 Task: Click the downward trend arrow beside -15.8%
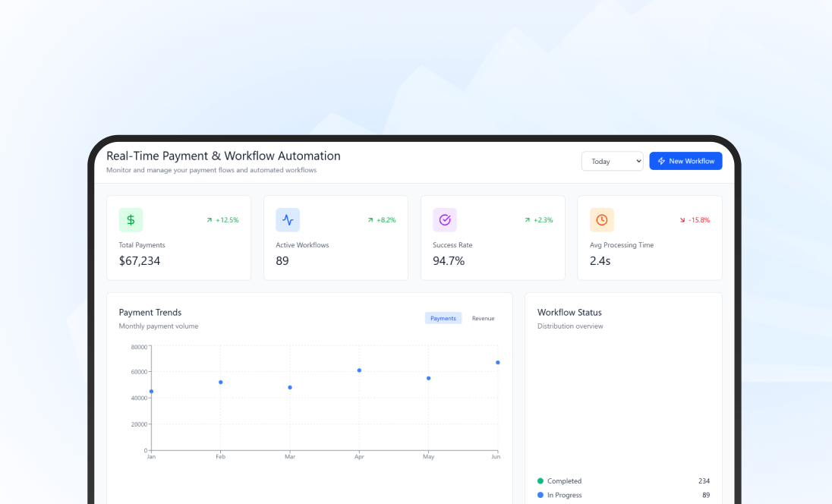[x=682, y=219]
